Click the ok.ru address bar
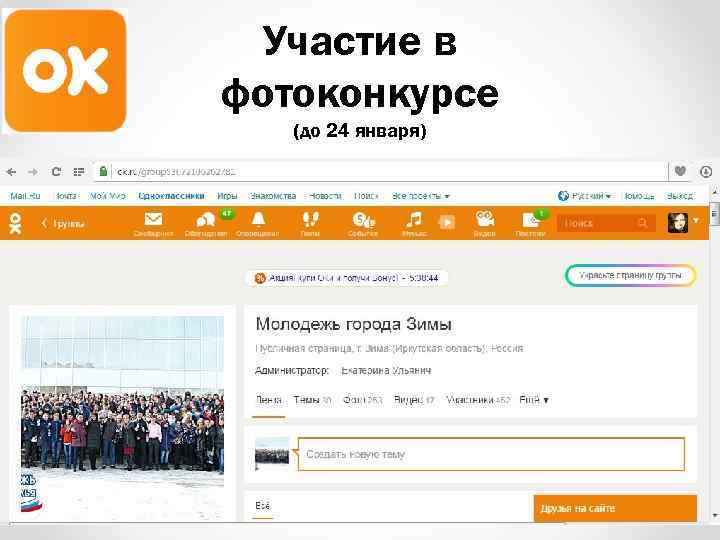Viewport: 720px width, 540px height. (x=381, y=172)
